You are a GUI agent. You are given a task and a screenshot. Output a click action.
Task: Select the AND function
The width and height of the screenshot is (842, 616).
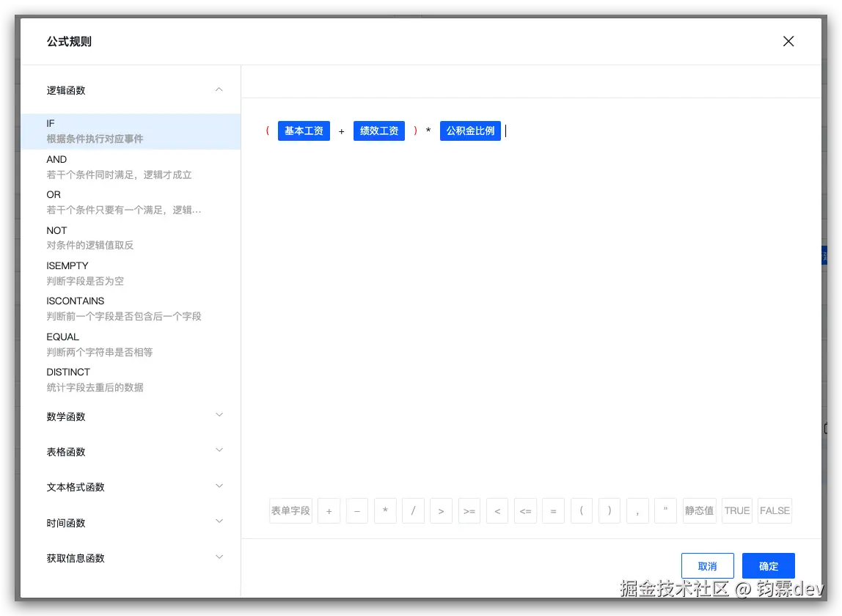pos(131,167)
